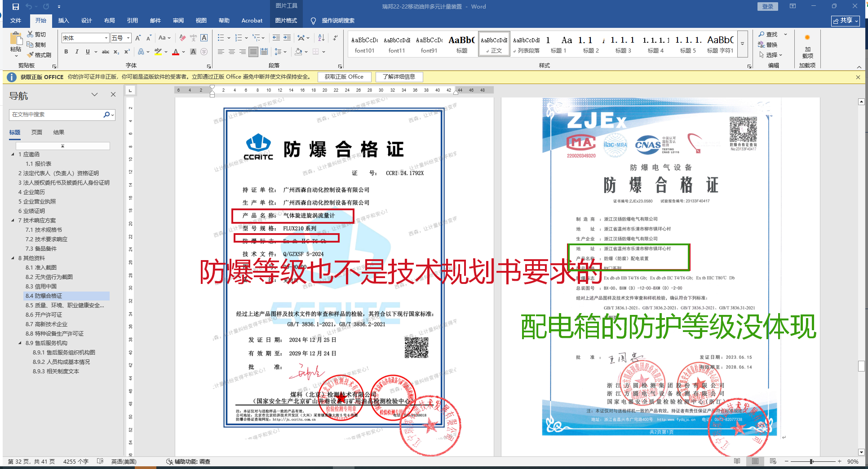Screen dimensions: 868x469
Task: Toggle superscript formatting
Action: pyautogui.click(x=127, y=52)
